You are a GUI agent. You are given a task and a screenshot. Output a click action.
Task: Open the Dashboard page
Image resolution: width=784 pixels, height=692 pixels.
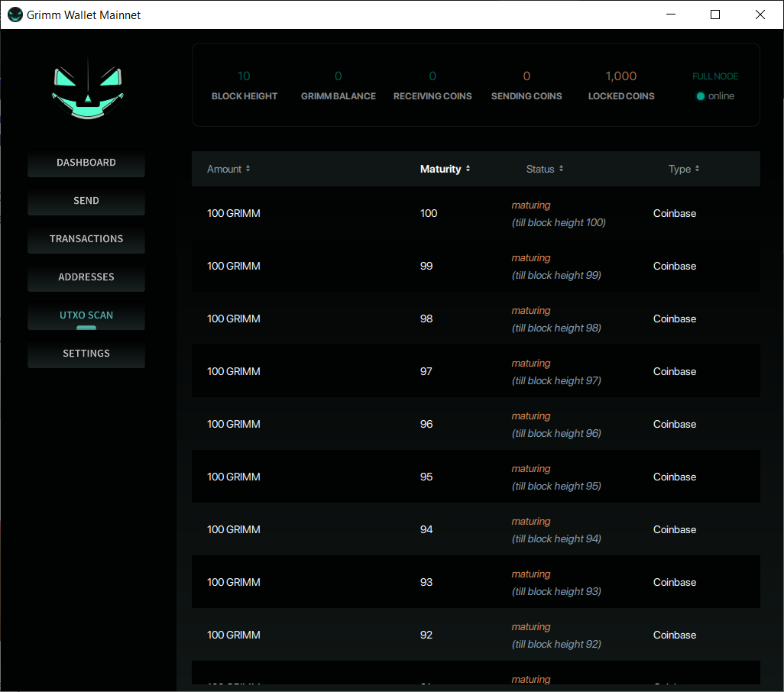pos(86,163)
